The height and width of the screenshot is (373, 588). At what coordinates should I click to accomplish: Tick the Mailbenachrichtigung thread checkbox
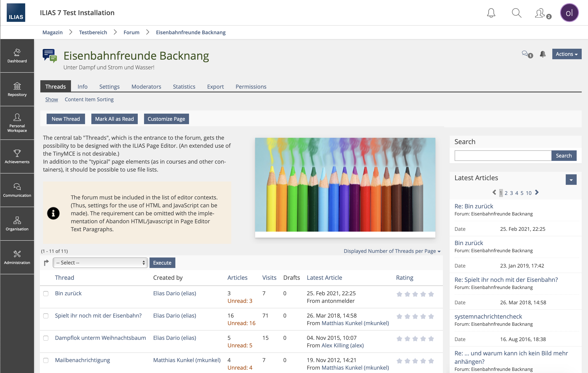point(46,360)
